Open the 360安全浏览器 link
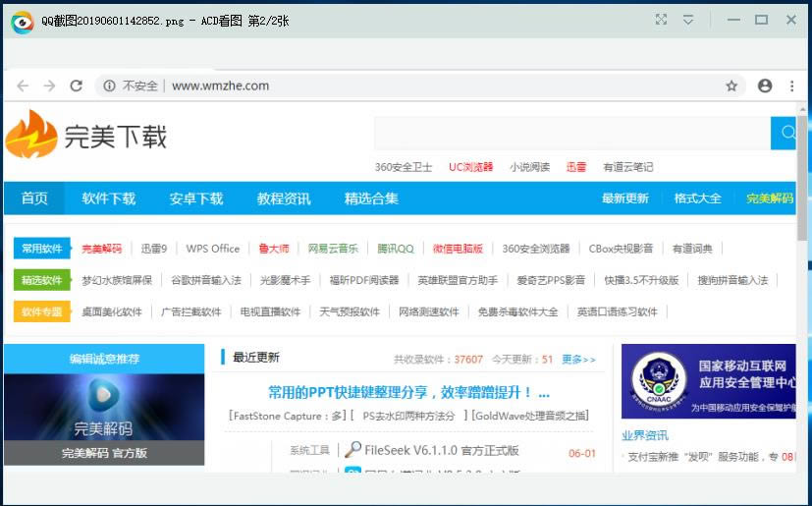 (536, 249)
